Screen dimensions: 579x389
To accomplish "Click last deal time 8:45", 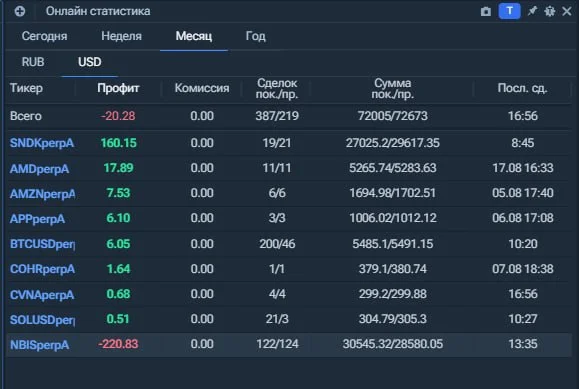I will coord(523,143).
